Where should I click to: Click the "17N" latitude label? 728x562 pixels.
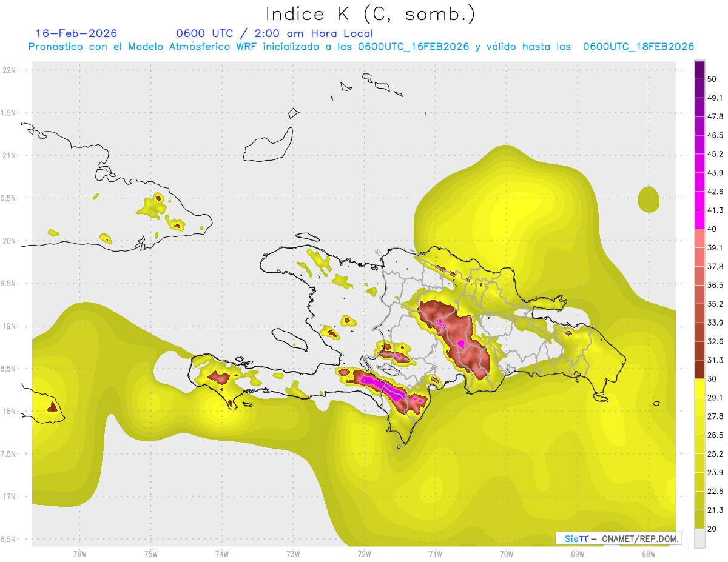point(10,497)
